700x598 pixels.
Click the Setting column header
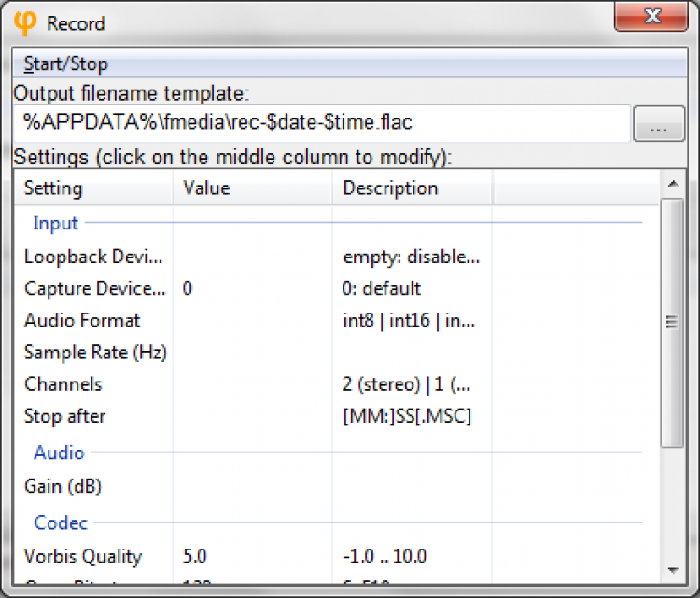[93, 188]
